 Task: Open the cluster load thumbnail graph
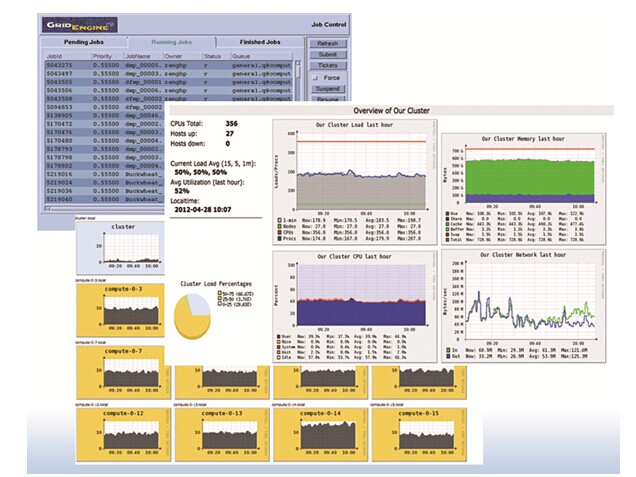coord(121,246)
